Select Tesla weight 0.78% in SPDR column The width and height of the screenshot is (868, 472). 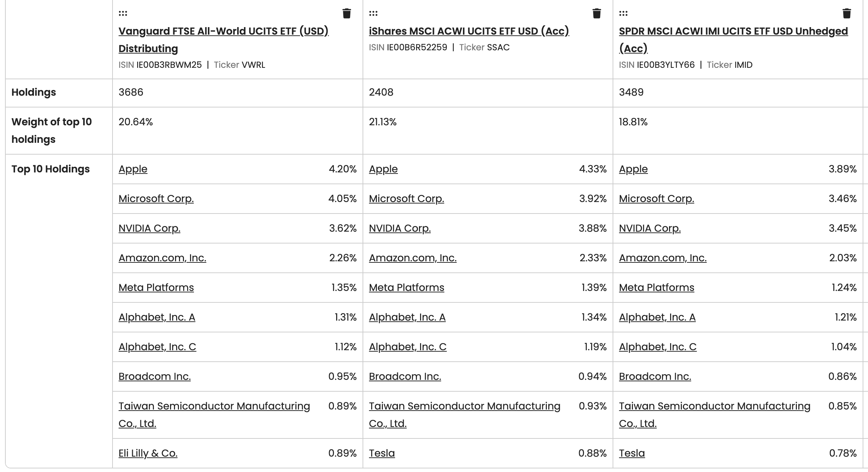pyautogui.click(x=843, y=453)
